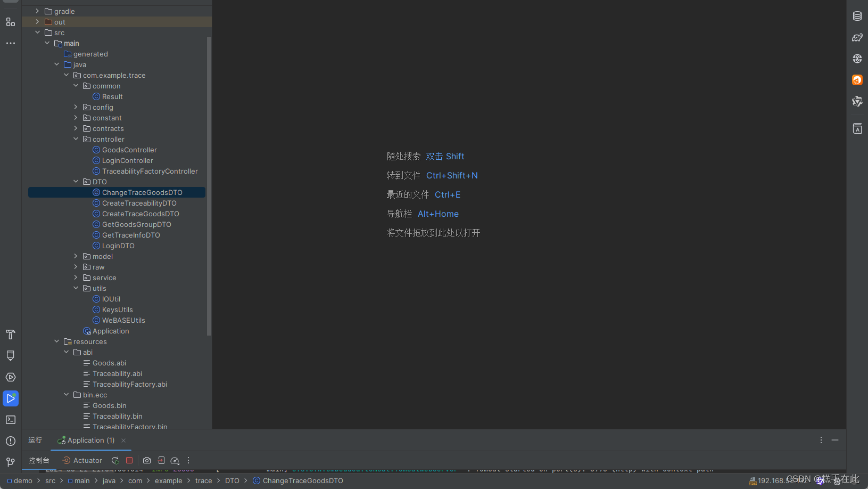
Task: Click the profiler gauge icon in run toolbar
Action: pyautogui.click(x=175, y=460)
